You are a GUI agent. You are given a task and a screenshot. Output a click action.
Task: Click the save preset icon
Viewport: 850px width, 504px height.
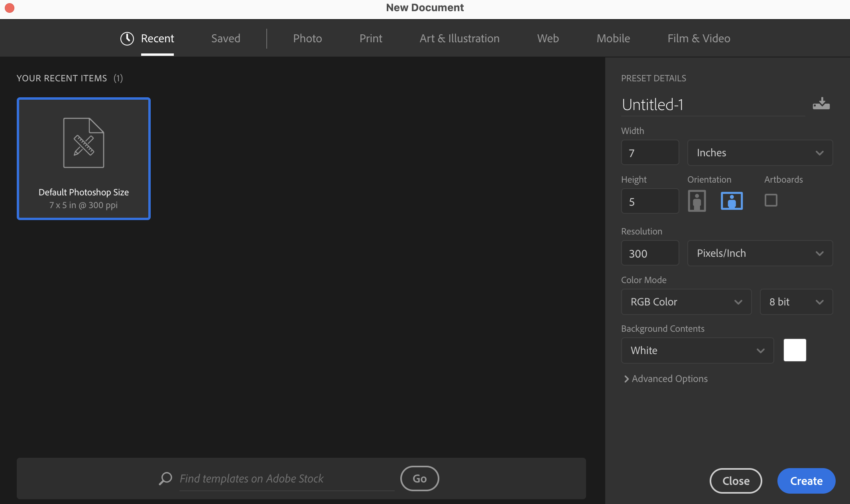[821, 103]
